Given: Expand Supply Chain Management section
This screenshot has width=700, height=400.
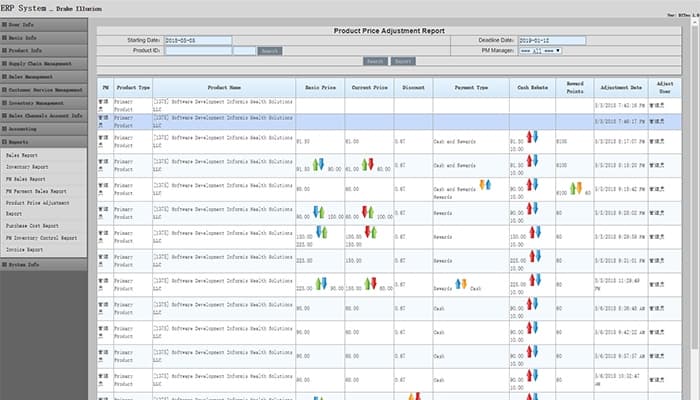Looking at the screenshot, I should pyautogui.click(x=44, y=63).
